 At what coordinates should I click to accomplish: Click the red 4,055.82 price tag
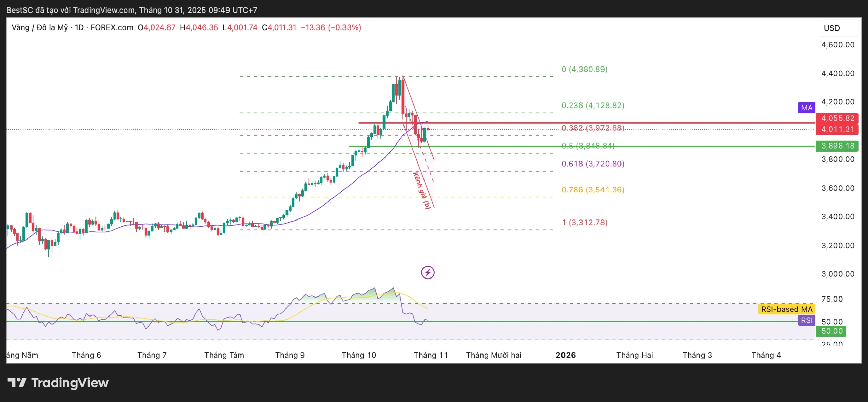[x=837, y=118]
